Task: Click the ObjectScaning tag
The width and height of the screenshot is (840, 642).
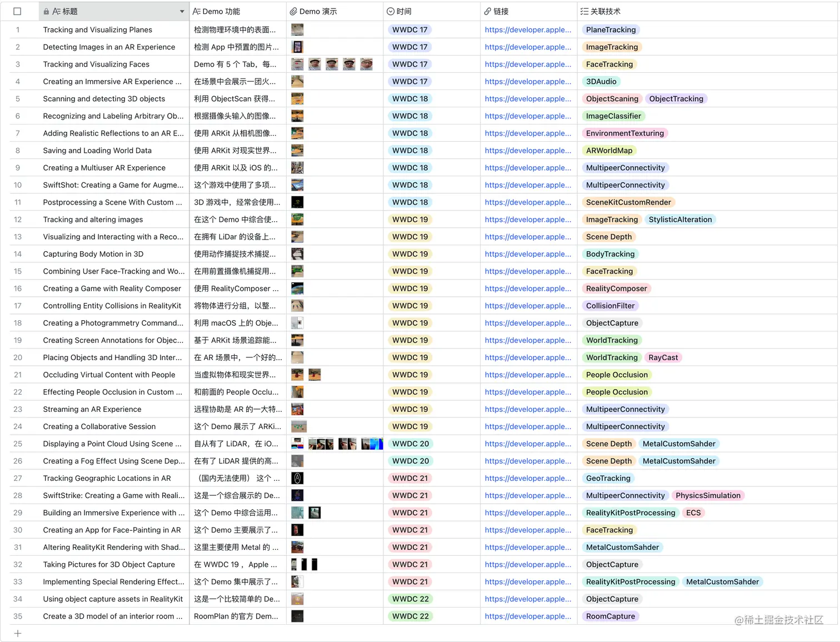Action: (612, 99)
